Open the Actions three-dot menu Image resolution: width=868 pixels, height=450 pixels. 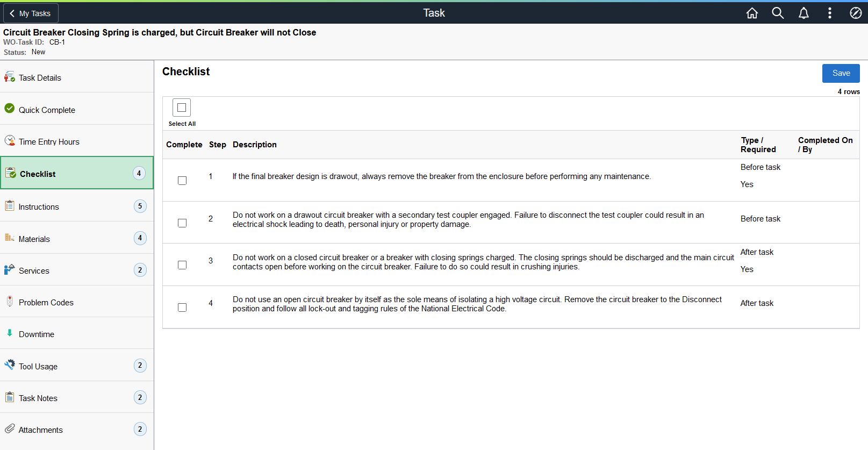pos(830,13)
